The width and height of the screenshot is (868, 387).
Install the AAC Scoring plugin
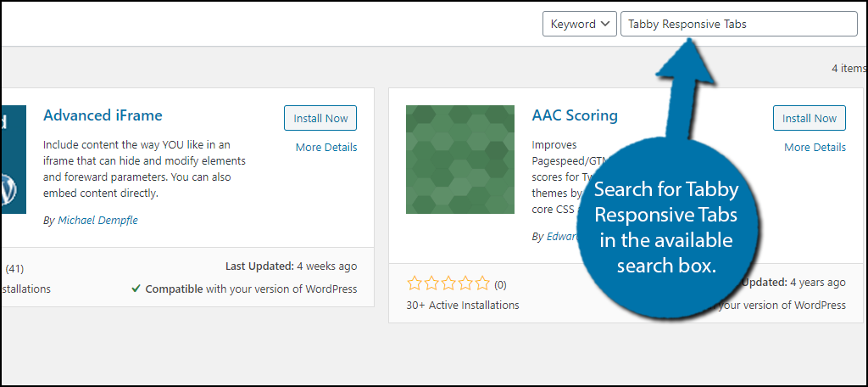pos(810,118)
